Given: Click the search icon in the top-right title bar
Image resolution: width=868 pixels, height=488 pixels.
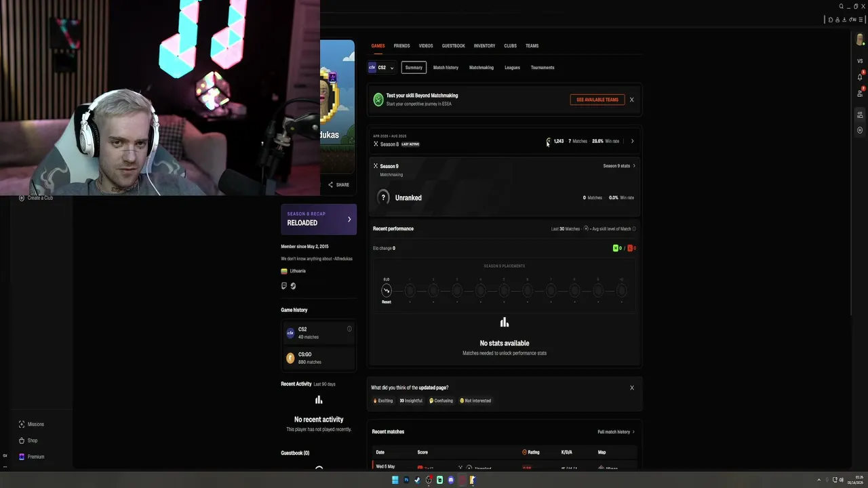Looking at the screenshot, I should (842, 6).
